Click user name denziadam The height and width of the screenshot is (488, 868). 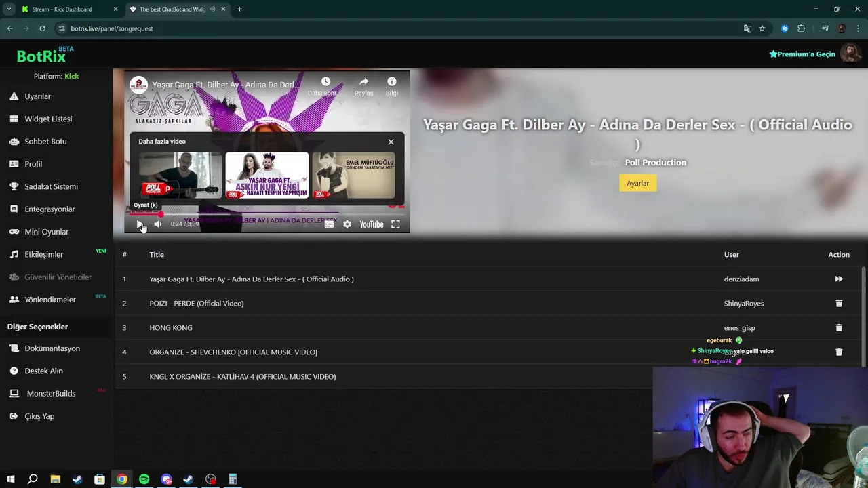point(741,279)
